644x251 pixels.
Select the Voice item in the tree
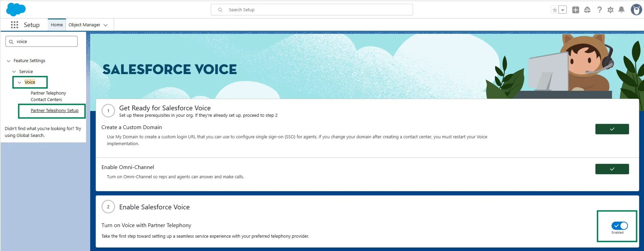click(x=30, y=82)
